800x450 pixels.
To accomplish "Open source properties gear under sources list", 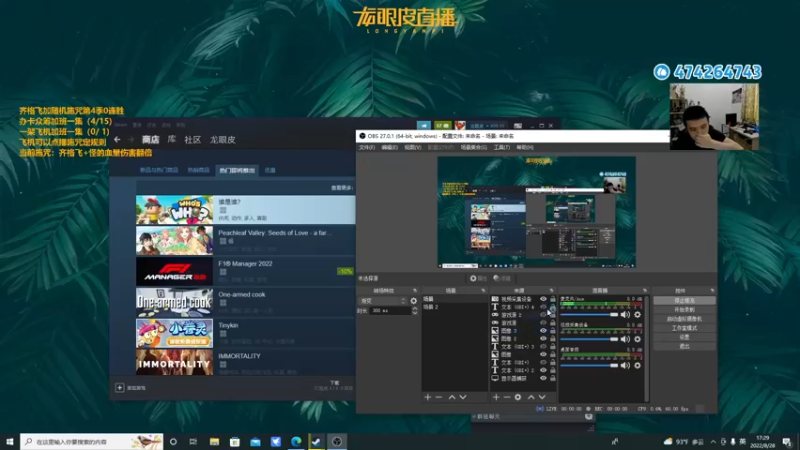I will (518, 397).
